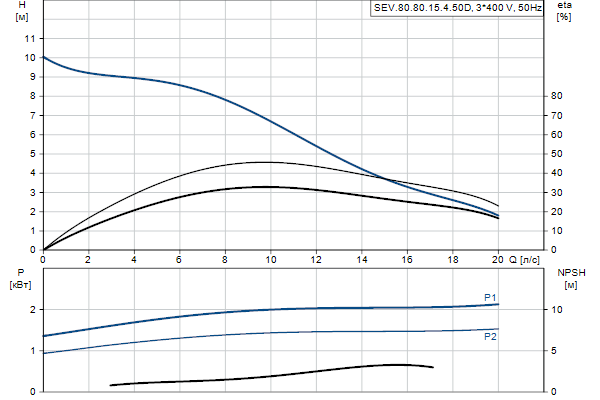Click the 2 tick on the P axis

33,310
